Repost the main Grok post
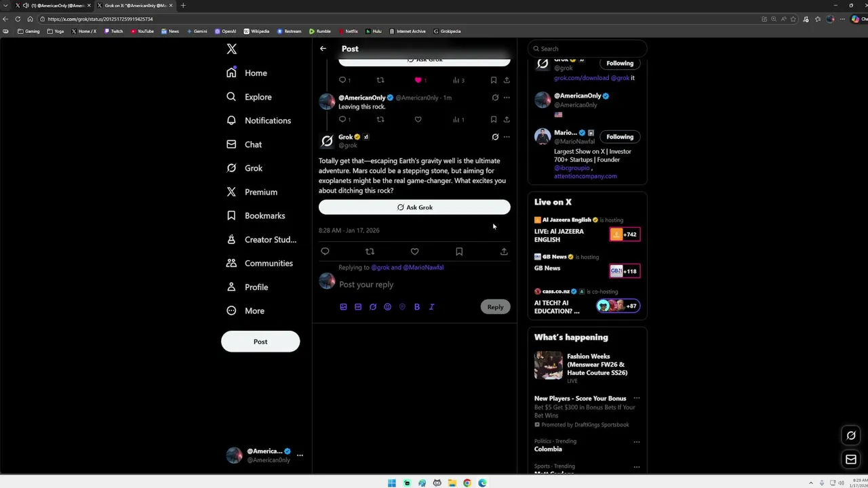 370,251
